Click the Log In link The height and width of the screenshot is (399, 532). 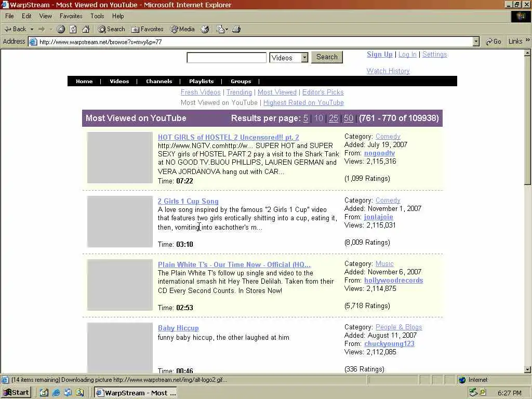(407, 54)
